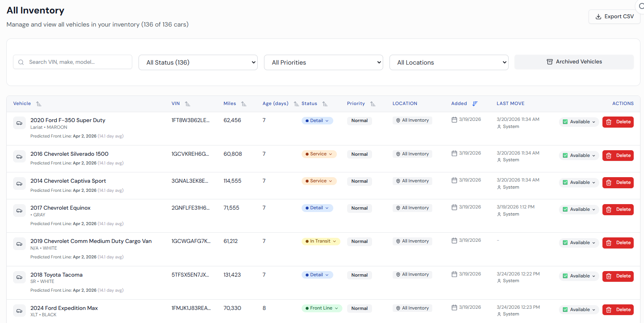This screenshot has width=644, height=323.
Task: Click calendar icon in Ford F-350 row
Action: (x=454, y=120)
